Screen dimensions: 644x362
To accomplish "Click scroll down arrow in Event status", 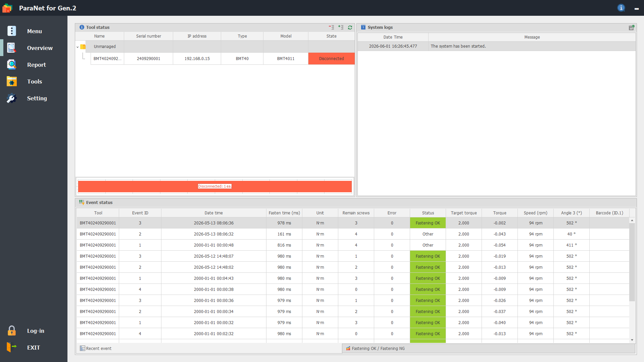I will [632, 340].
